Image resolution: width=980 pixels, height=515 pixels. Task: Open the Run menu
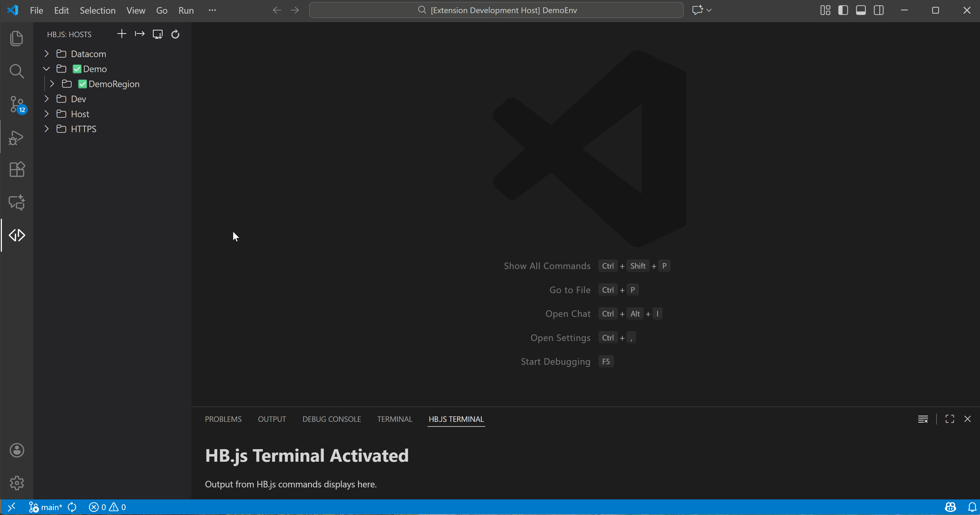[x=186, y=10]
